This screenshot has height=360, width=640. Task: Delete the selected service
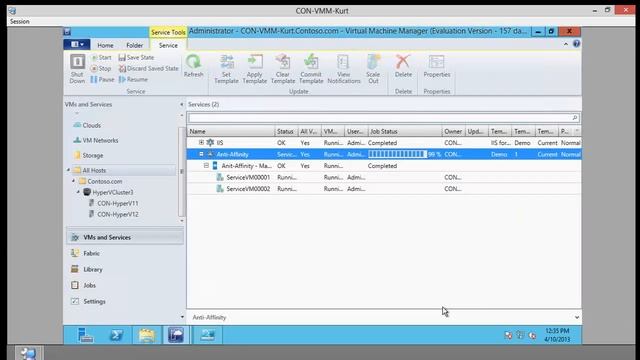click(x=403, y=66)
